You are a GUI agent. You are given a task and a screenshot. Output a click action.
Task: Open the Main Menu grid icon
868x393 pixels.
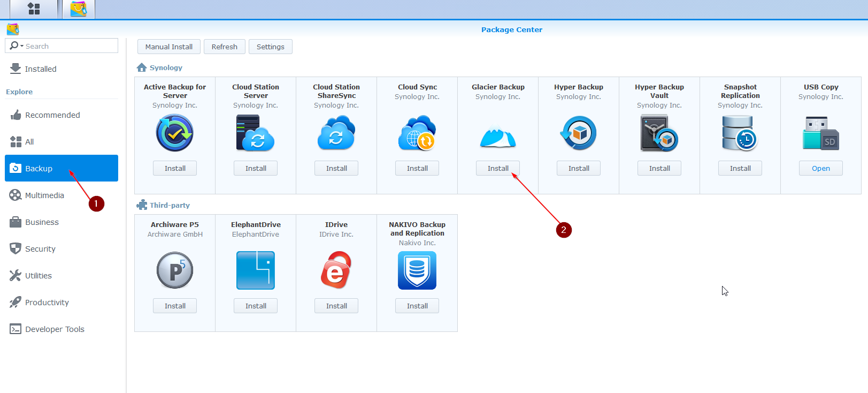pyautogui.click(x=34, y=9)
